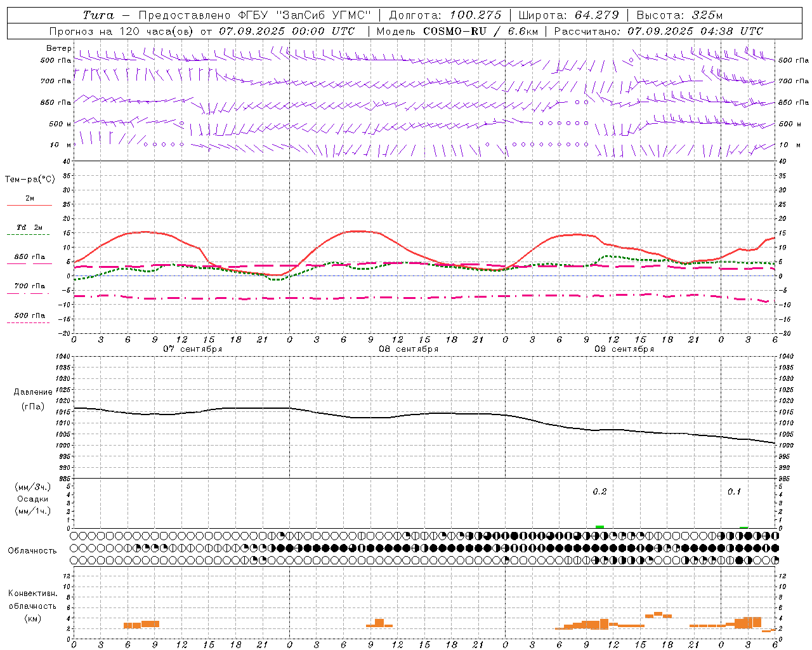The height and width of the screenshot is (650, 812).
Task: Click the 09 сентября date label
Action: (624, 349)
